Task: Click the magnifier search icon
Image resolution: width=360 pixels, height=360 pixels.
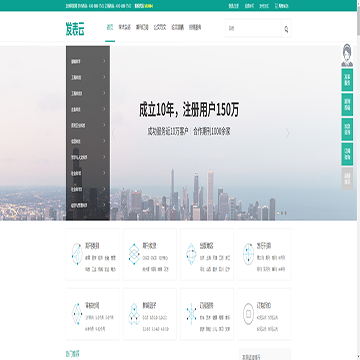Action: coord(286,29)
